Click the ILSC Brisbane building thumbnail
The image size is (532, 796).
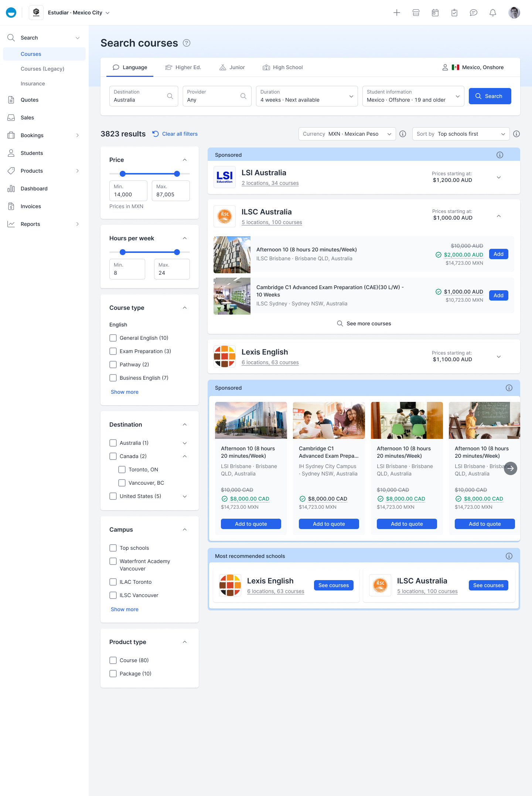coord(232,255)
